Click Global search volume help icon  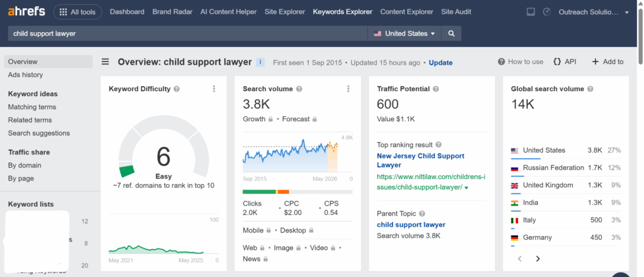point(590,89)
